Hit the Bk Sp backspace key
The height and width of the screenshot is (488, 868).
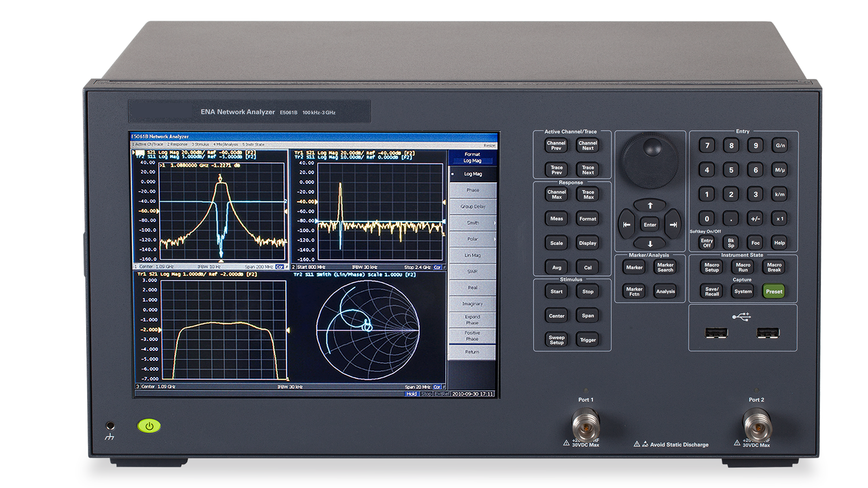coord(731,243)
